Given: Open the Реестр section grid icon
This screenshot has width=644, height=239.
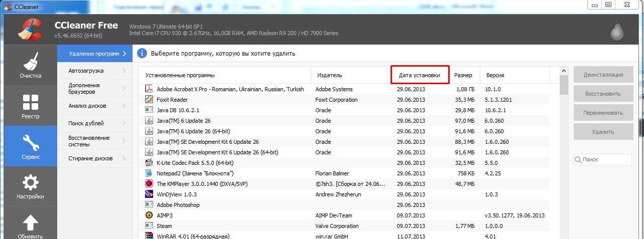Looking at the screenshot, I should point(31,102).
